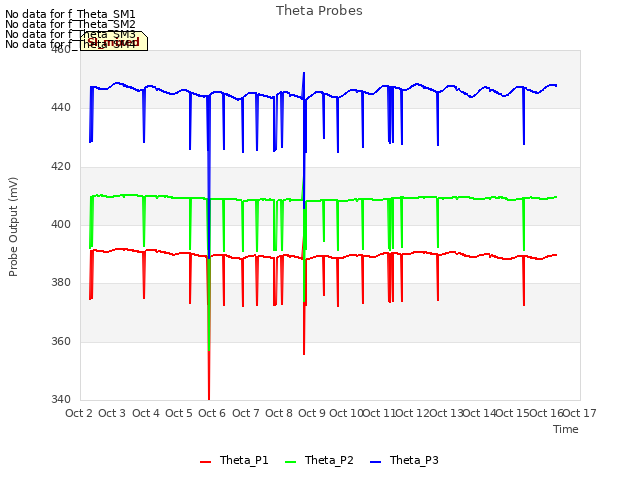Click the Oct 9 x-axis tick label

coord(312,413)
